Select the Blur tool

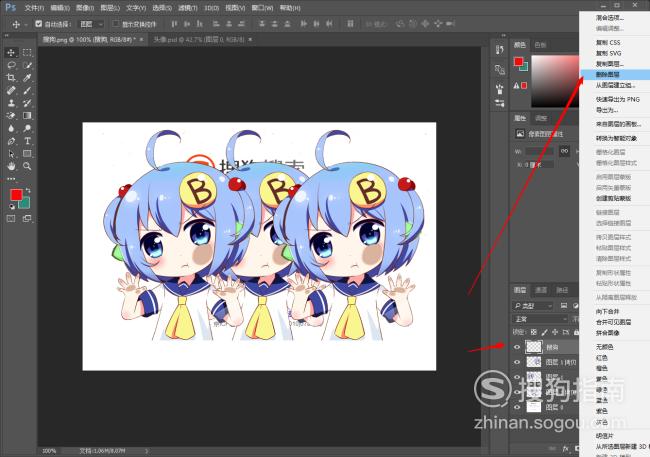click(x=11, y=129)
